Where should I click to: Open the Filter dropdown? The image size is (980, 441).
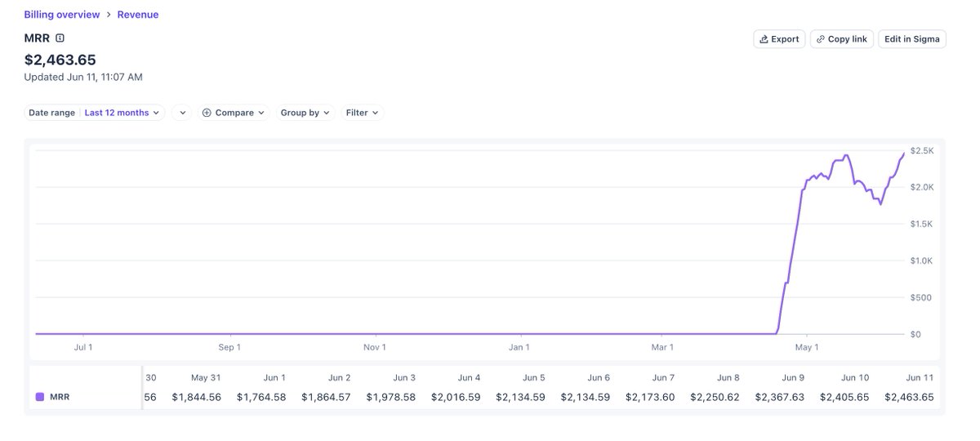click(x=363, y=113)
